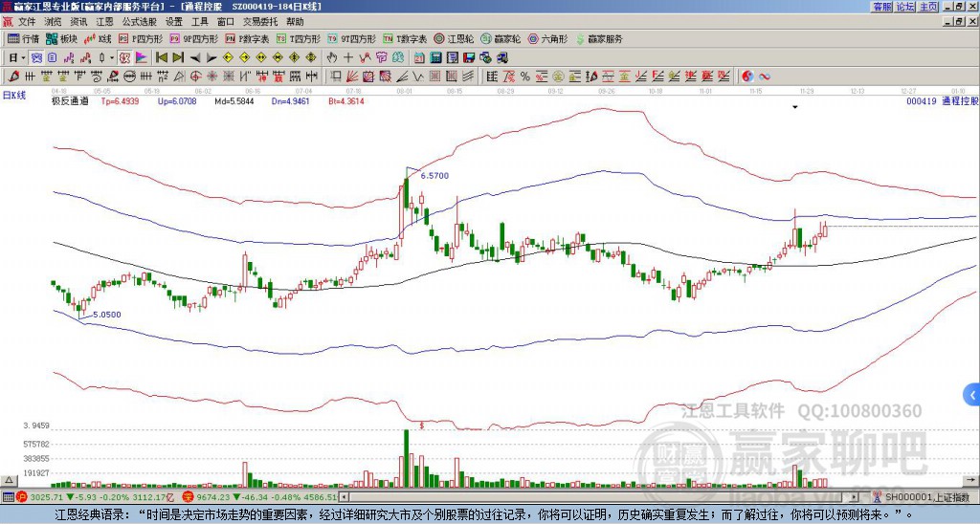This screenshot has height=524, width=980.
Task: Select the red crosshair circle tool
Action: pyautogui.click(x=195, y=76)
